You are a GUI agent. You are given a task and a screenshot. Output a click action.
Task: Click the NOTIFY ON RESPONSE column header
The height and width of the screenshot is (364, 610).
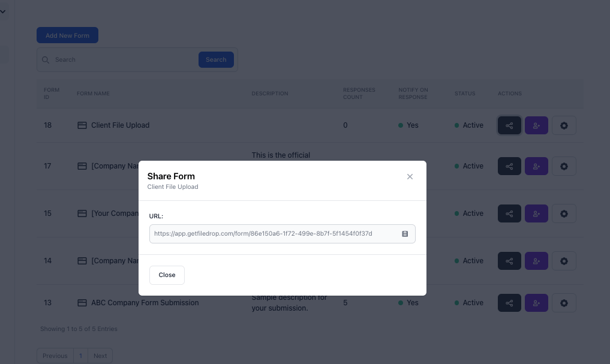click(x=413, y=94)
